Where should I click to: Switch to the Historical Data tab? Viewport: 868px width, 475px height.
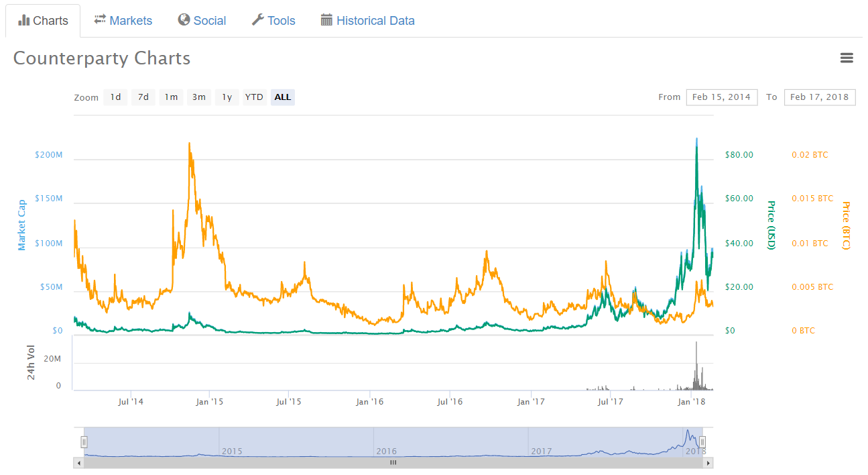[375, 20]
